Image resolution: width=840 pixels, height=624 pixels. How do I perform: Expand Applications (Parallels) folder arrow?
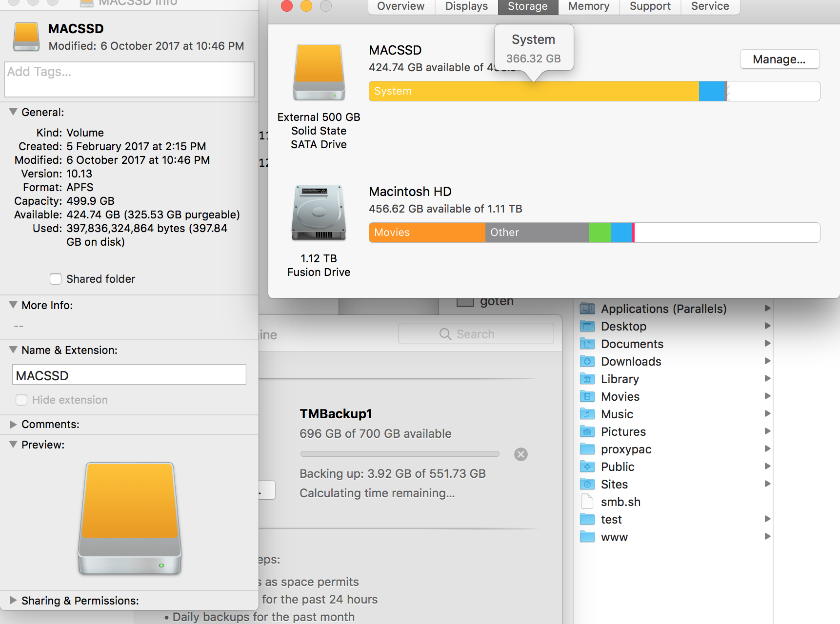tap(767, 308)
